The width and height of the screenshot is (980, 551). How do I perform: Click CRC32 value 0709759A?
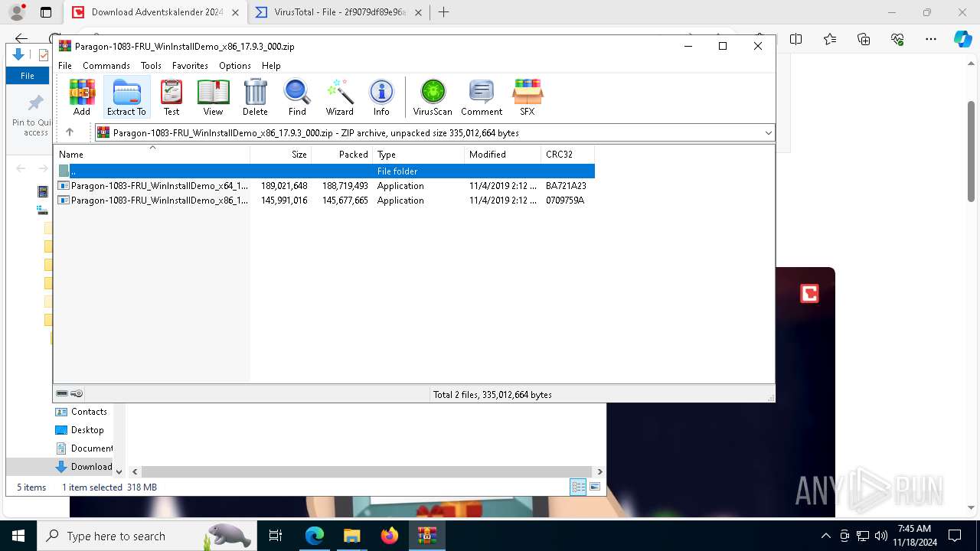pyautogui.click(x=565, y=201)
